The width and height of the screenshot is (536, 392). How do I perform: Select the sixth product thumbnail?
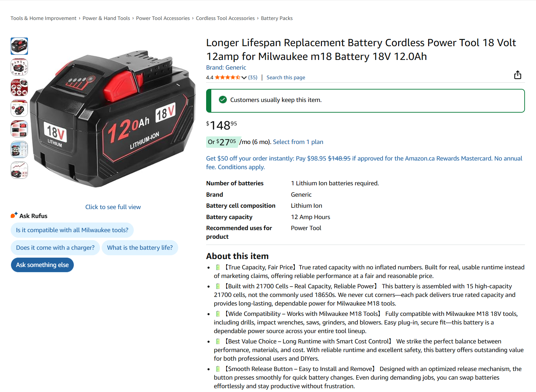(19, 149)
